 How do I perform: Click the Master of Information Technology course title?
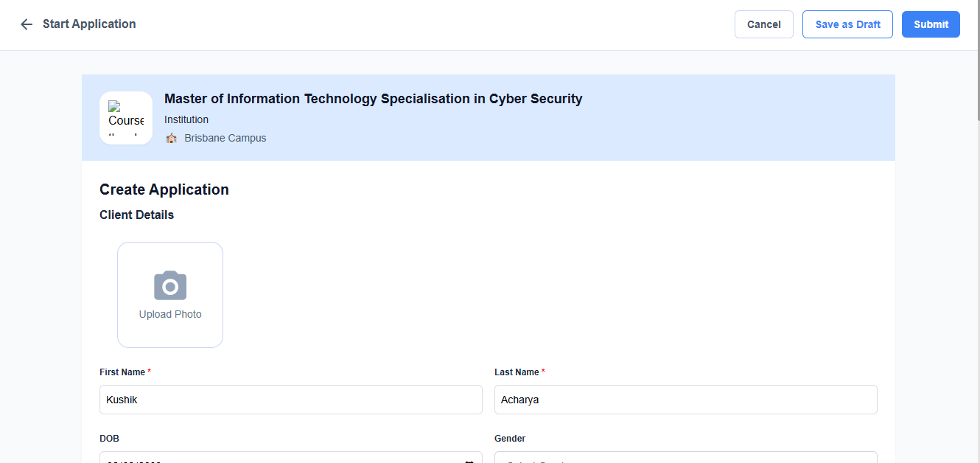click(373, 99)
